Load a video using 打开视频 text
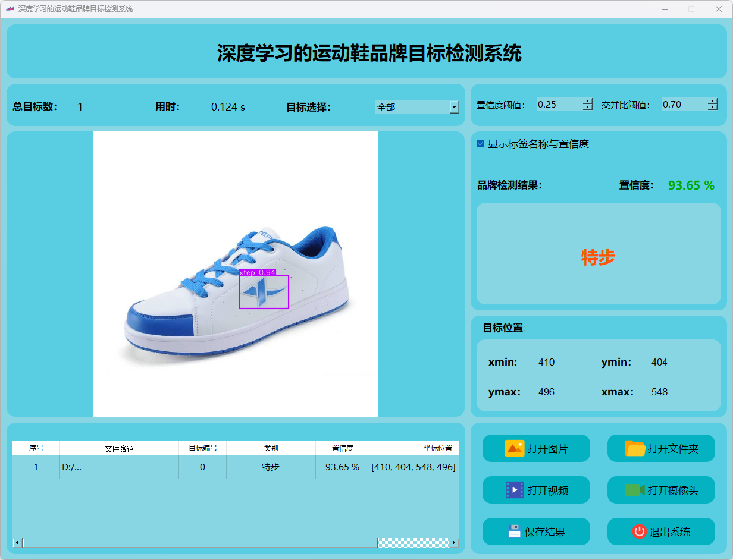 tap(547, 490)
